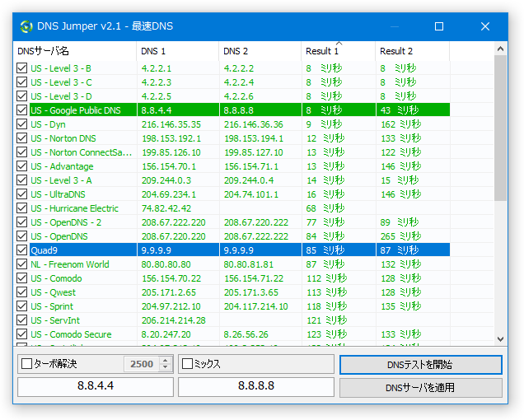Sort by the DNS 1 column header
Viewport: 524px width, 420px height.
click(x=178, y=51)
